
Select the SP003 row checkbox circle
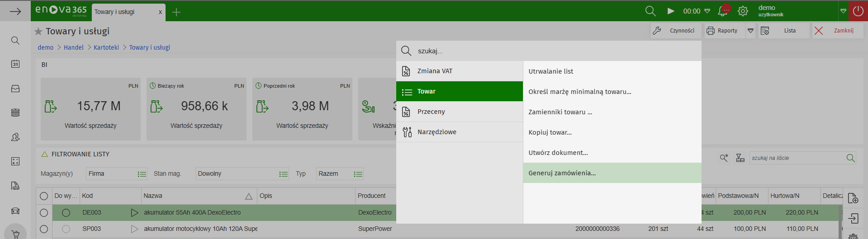click(44, 229)
